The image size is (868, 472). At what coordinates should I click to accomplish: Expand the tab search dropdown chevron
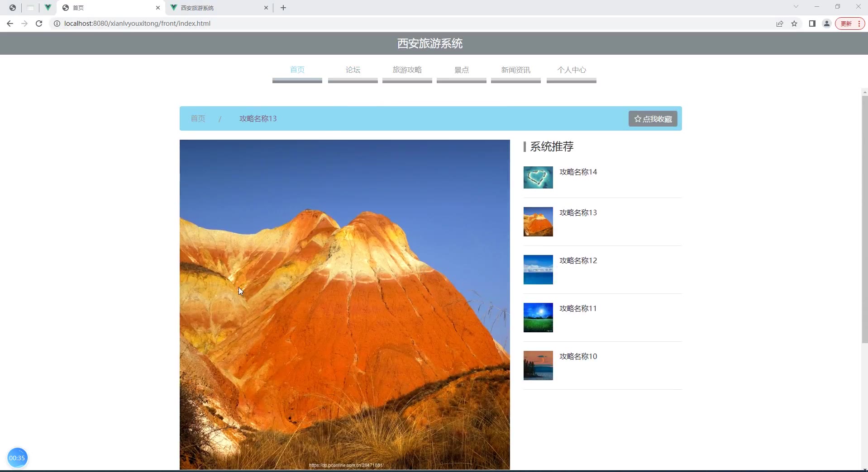796,7
